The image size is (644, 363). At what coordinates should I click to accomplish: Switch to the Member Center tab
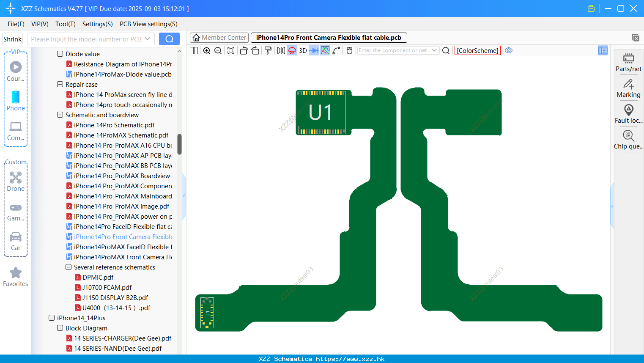219,38
